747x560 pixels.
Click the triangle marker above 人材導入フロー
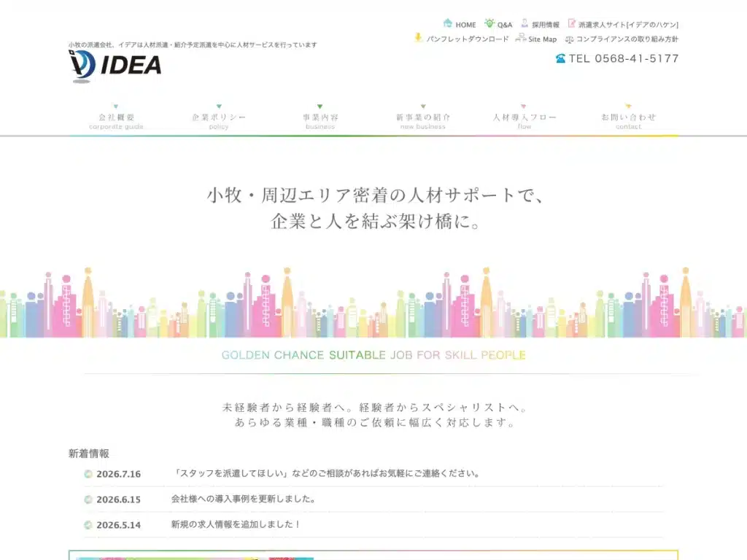(x=524, y=106)
